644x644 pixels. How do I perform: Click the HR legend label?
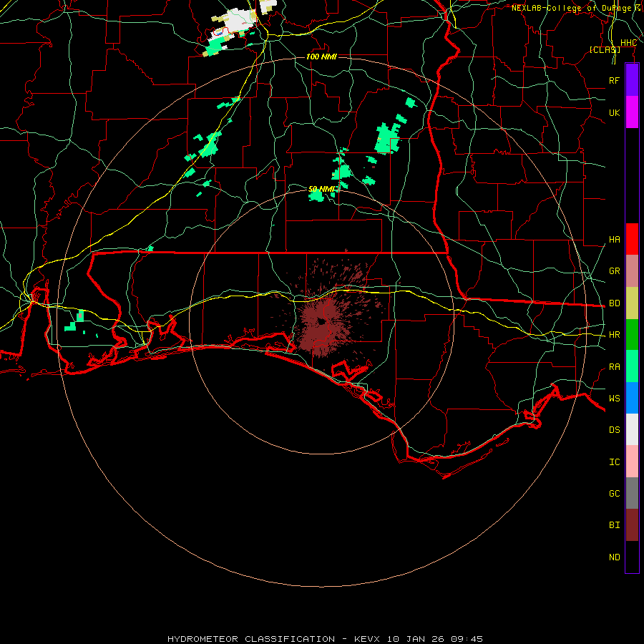click(x=614, y=335)
